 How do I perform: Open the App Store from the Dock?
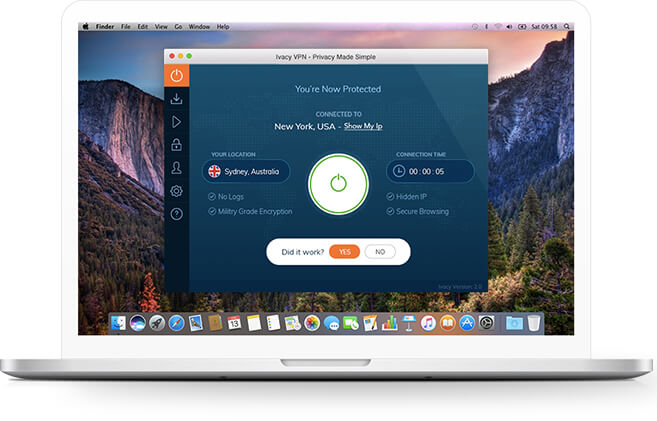click(x=467, y=323)
